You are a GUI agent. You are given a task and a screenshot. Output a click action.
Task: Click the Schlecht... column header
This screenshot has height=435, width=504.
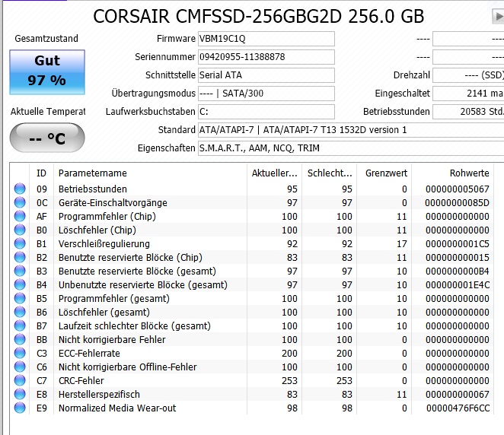pos(330,173)
